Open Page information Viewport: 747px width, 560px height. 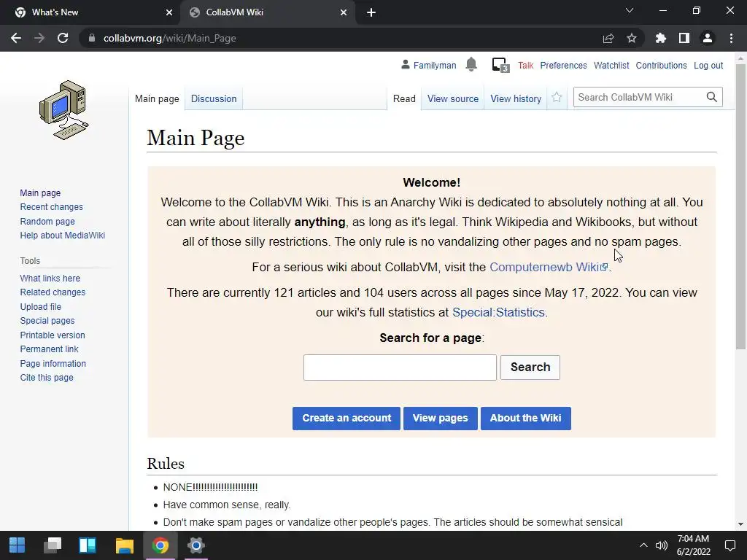pos(53,363)
